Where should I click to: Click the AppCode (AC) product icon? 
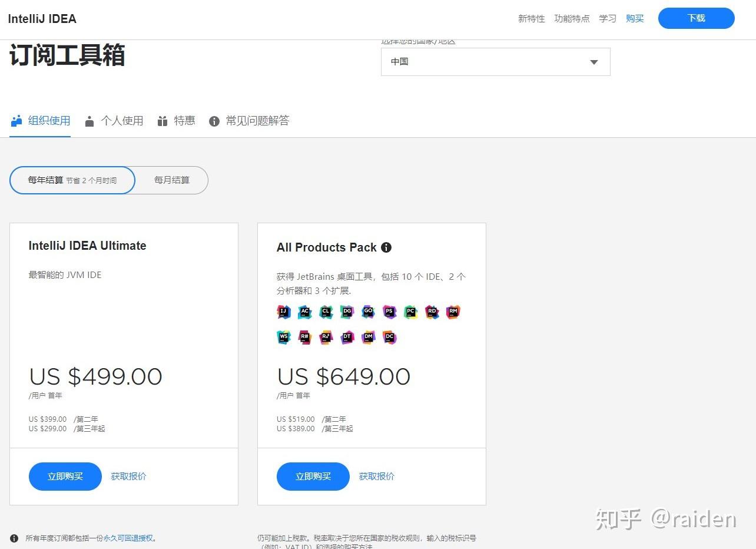[x=304, y=312]
